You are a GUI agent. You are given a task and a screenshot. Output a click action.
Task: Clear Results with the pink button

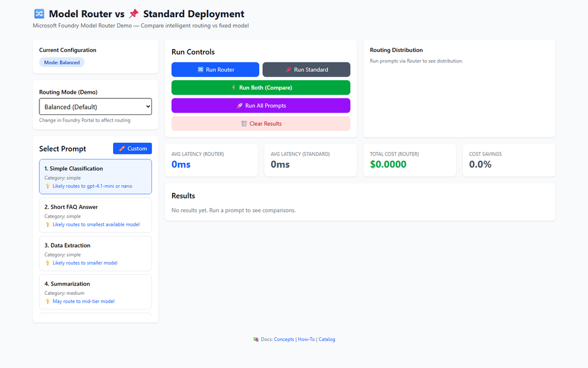[261, 123]
